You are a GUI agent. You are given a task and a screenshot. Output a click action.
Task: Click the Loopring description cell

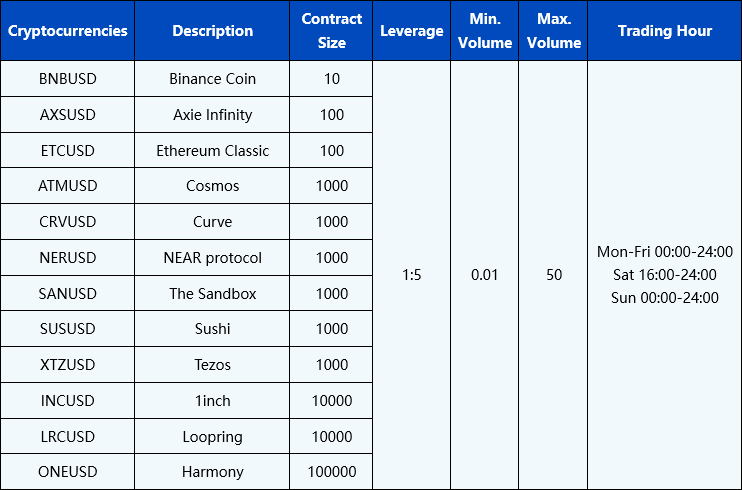coord(212,437)
